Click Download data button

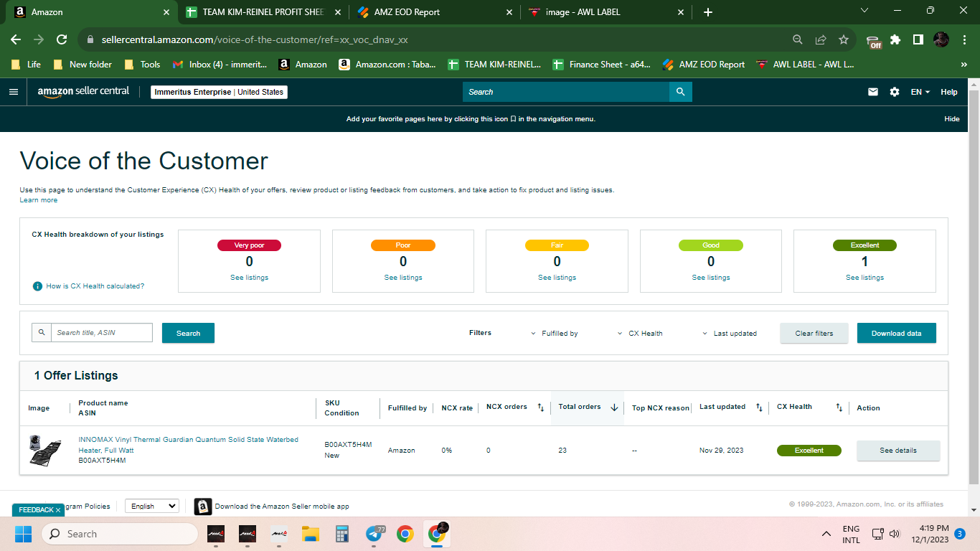point(897,333)
